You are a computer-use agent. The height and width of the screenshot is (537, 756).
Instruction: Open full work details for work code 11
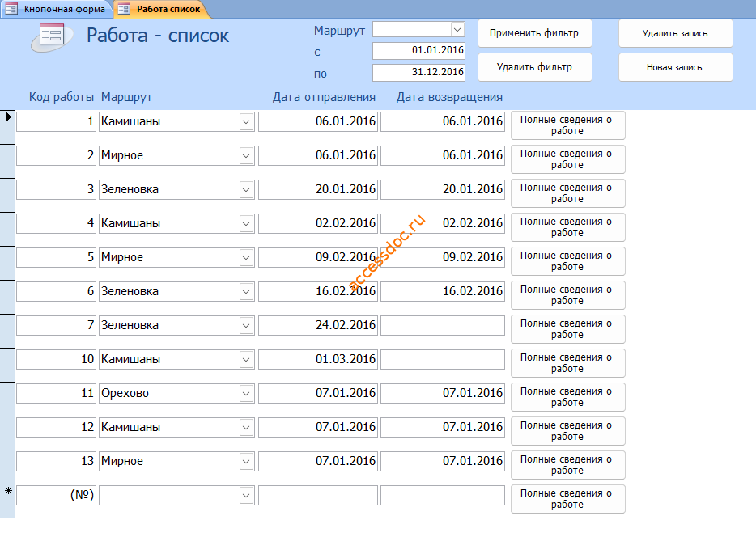coord(568,397)
